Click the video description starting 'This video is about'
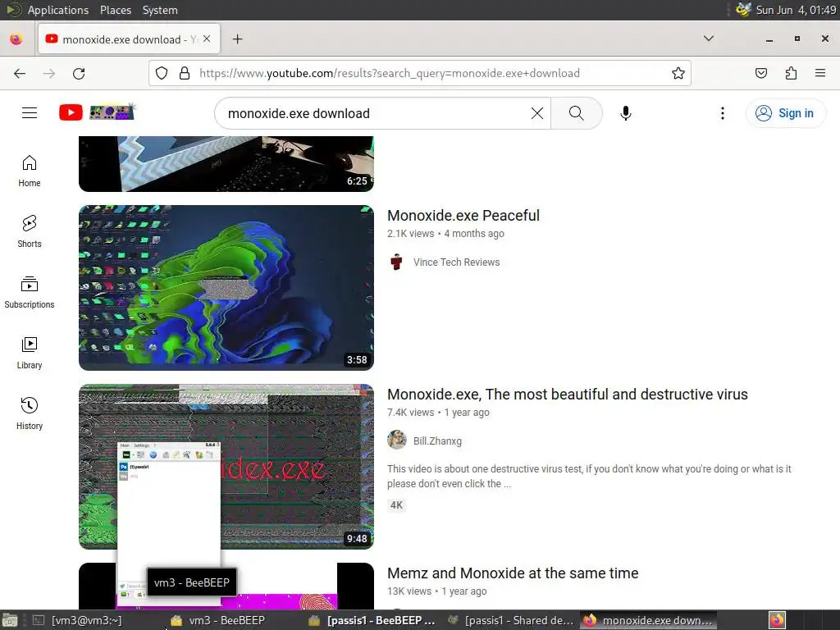Image resolution: width=840 pixels, height=630 pixels. coord(589,477)
